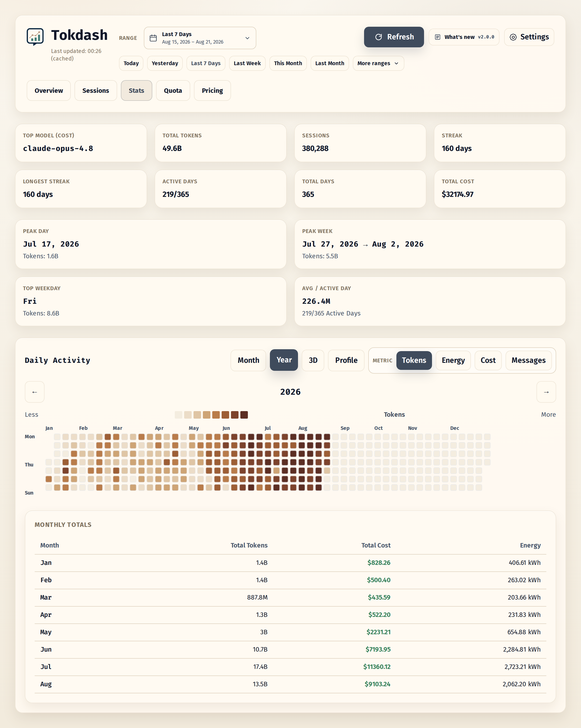Set metric to Tokens
The width and height of the screenshot is (581, 728).
point(414,360)
